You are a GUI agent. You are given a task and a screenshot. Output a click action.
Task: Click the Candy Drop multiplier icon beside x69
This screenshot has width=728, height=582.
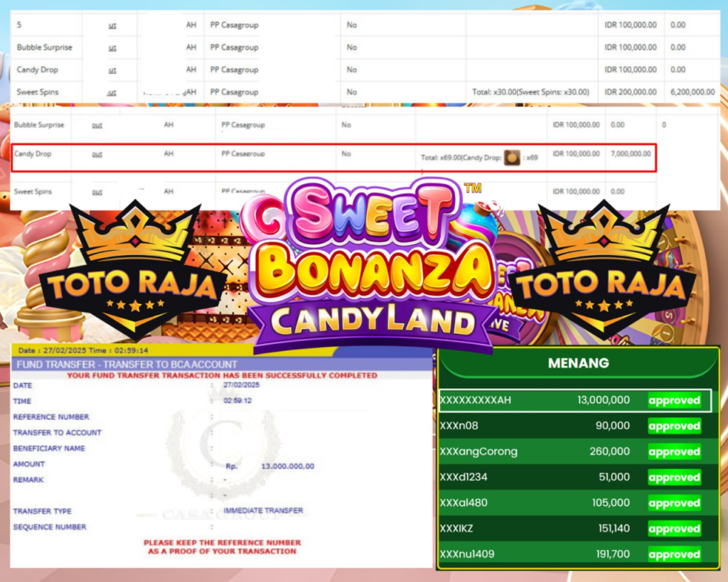tap(512, 158)
